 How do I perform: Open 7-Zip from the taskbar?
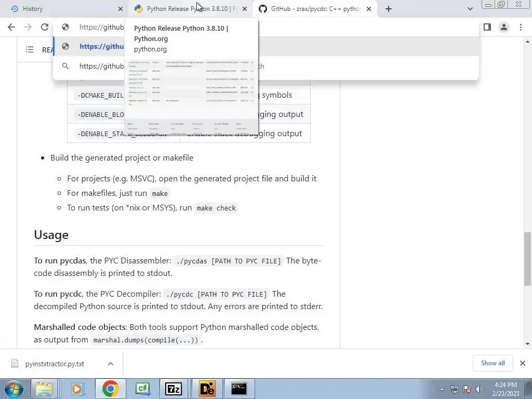click(174, 389)
